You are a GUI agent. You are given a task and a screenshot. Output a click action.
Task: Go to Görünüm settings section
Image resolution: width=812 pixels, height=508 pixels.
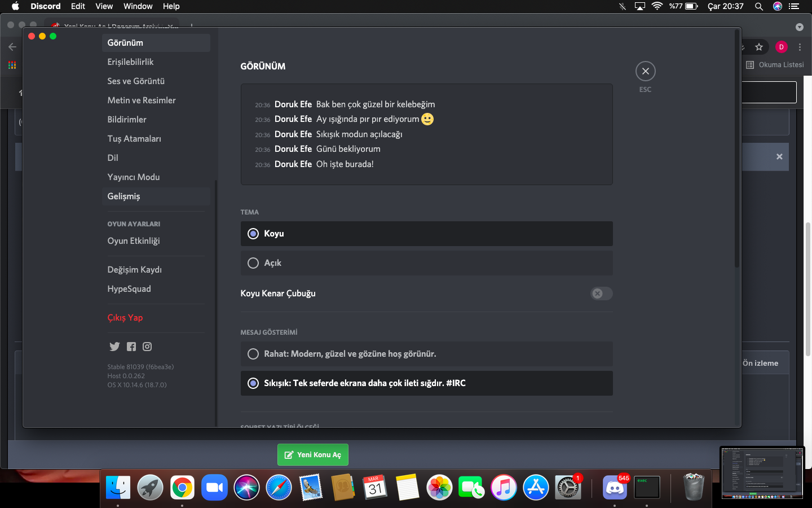point(156,43)
